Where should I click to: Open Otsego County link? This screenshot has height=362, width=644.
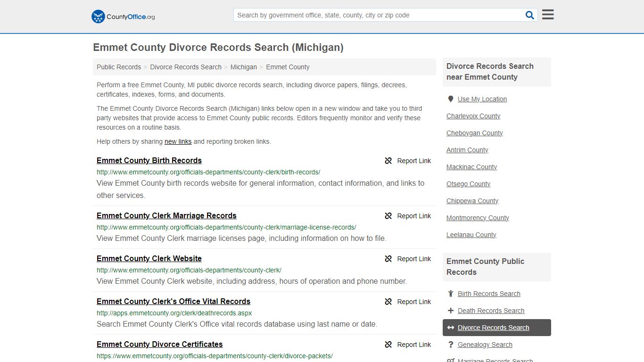468,184
